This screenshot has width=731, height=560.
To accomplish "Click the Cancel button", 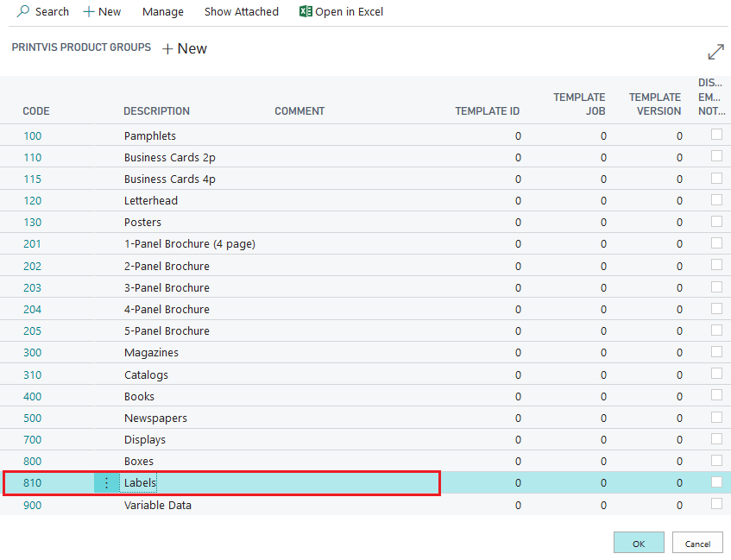I will [x=697, y=544].
